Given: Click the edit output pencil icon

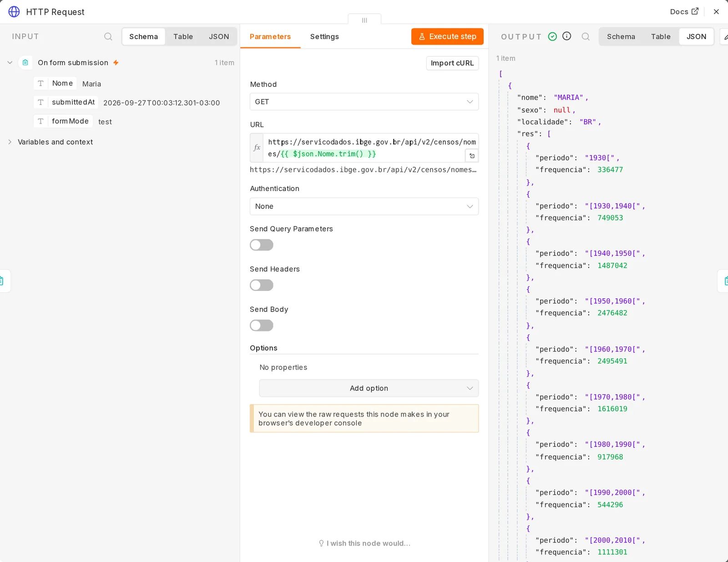Looking at the screenshot, I should 725,37.
